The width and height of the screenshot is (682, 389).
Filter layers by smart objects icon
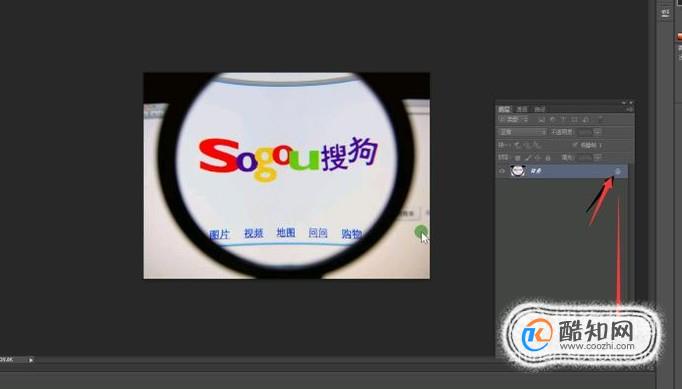[586, 119]
